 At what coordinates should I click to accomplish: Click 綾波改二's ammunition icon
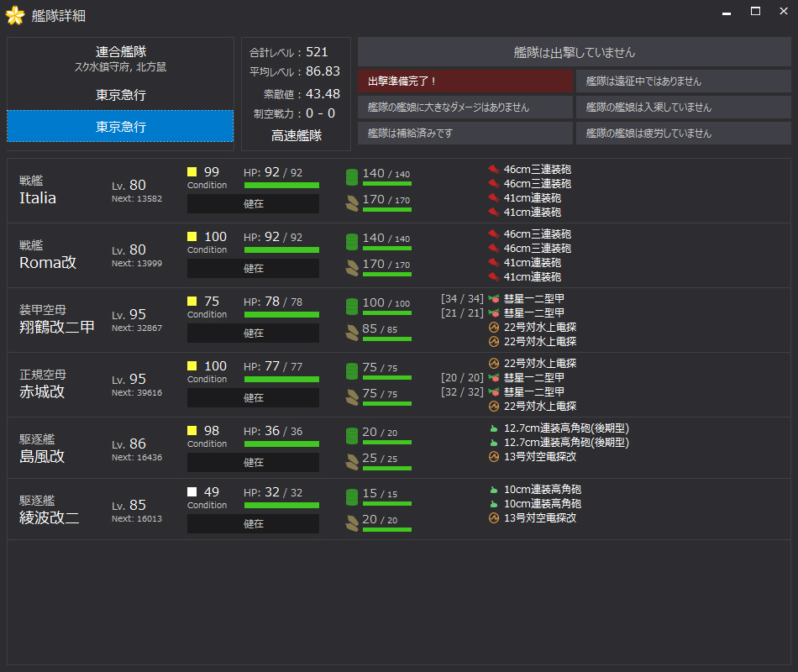click(352, 522)
